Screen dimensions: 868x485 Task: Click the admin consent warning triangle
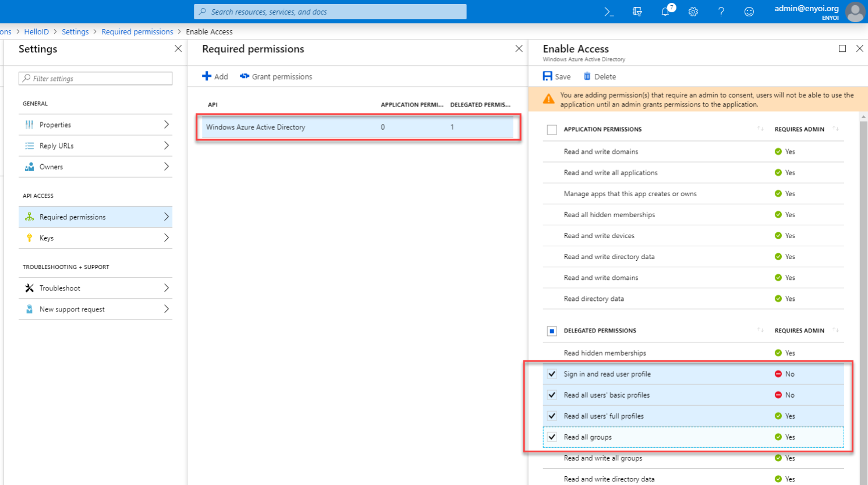[548, 99]
